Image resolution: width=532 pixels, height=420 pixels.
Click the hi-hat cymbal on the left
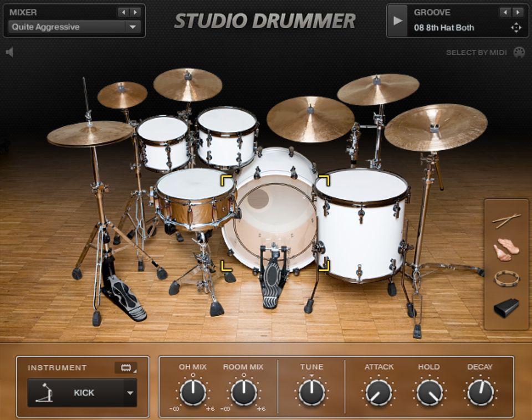point(90,134)
